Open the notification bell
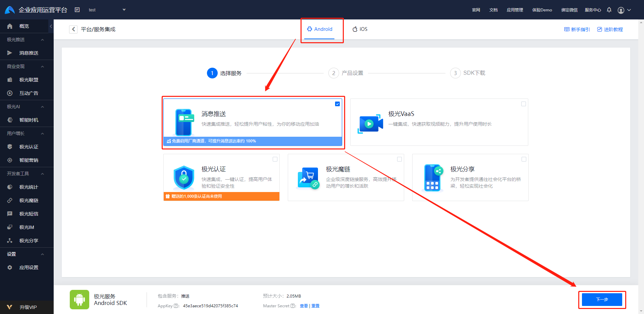 coord(609,10)
